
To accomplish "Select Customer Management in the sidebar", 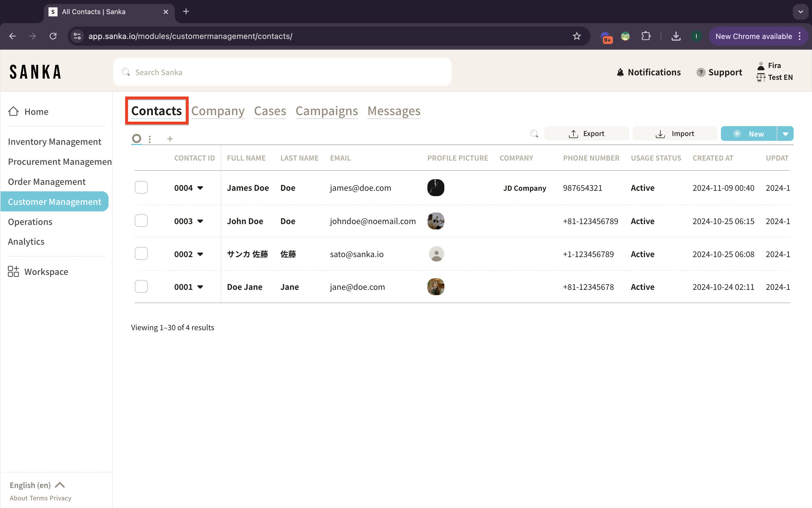I will (54, 202).
